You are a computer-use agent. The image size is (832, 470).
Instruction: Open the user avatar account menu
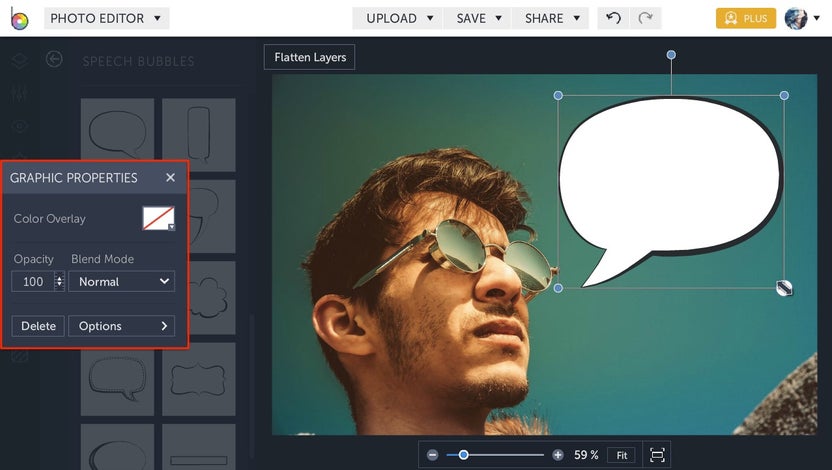[x=802, y=19]
